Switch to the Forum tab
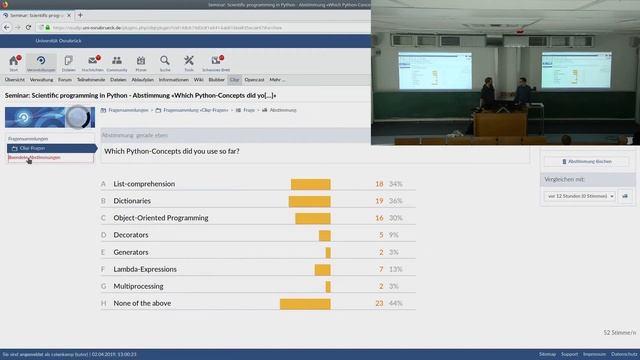Viewport: 640px width, 360px height. point(64,80)
